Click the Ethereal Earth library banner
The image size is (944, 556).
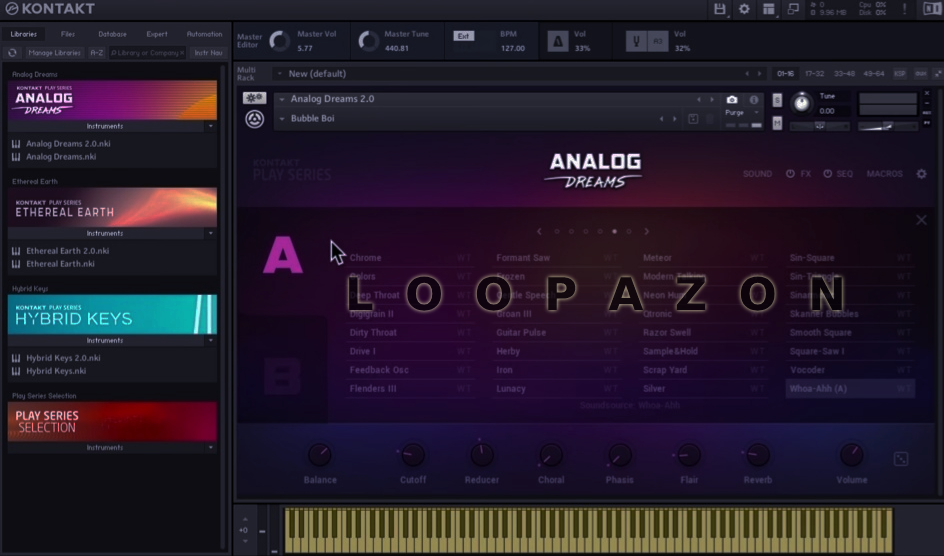[x=113, y=208]
